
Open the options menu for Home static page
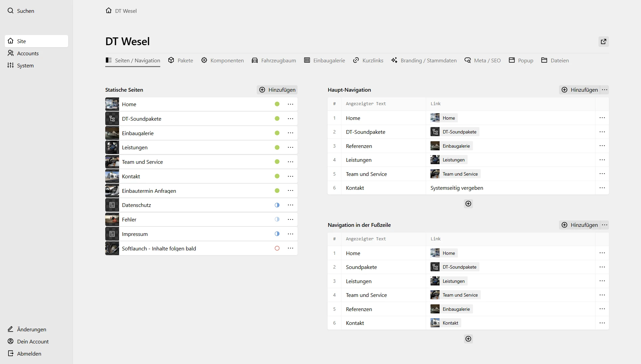pyautogui.click(x=290, y=104)
